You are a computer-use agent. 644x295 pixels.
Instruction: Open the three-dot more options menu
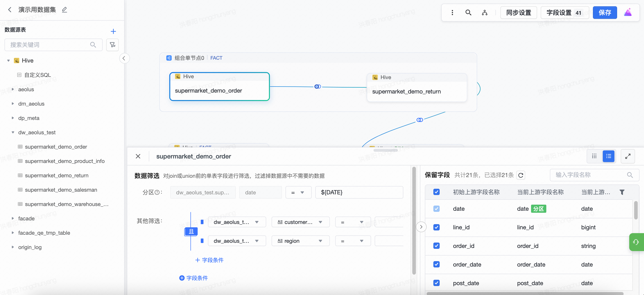point(452,13)
